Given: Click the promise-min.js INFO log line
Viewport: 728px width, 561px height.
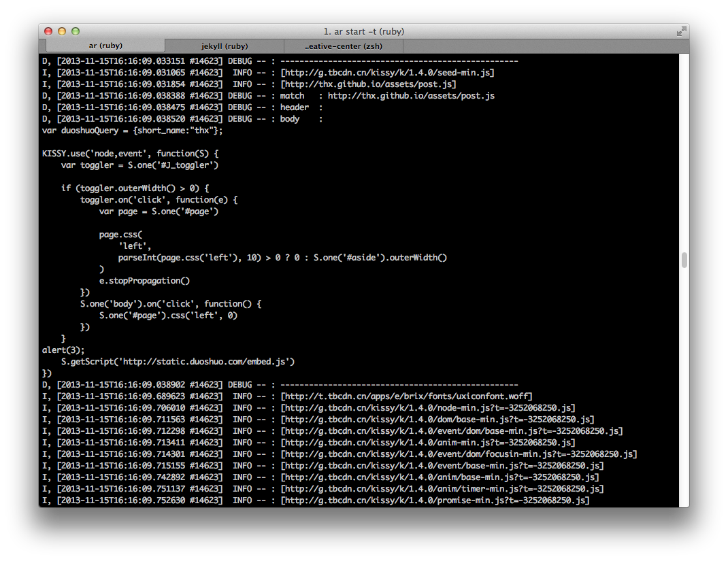Looking at the screenshot, I should (x=316, y=500).
